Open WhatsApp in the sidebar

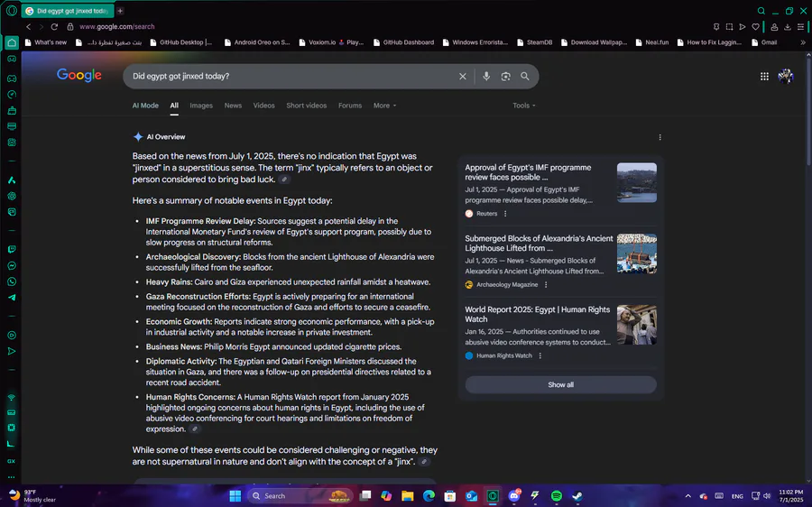[x=12, y=281]
